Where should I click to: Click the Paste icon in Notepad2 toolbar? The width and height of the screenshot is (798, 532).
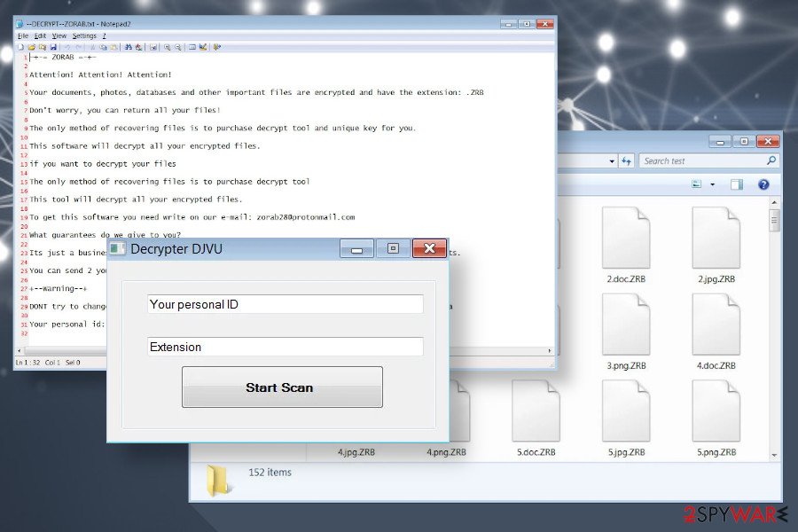(114, 47)
